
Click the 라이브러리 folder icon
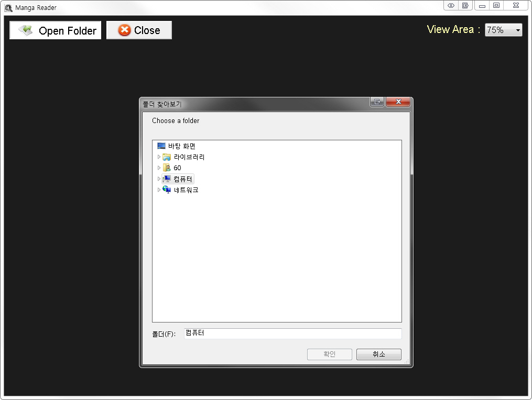click(x=167, y=157)
